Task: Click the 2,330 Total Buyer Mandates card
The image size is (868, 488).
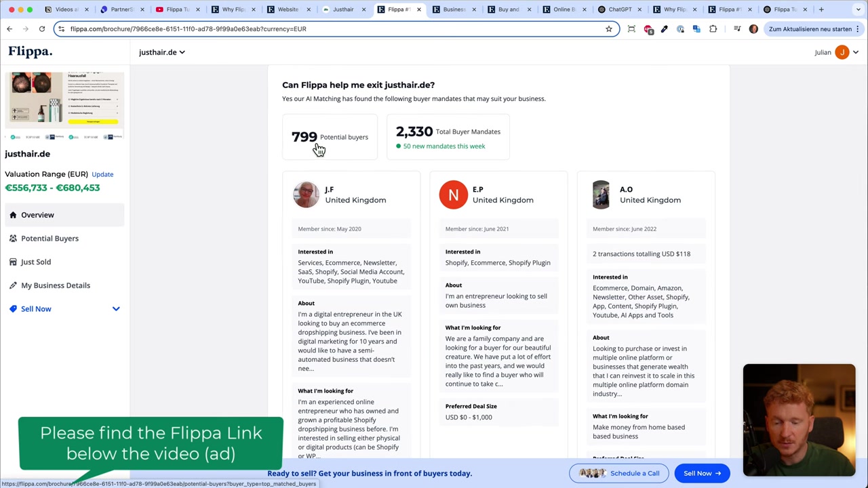Action: [448, 137]
